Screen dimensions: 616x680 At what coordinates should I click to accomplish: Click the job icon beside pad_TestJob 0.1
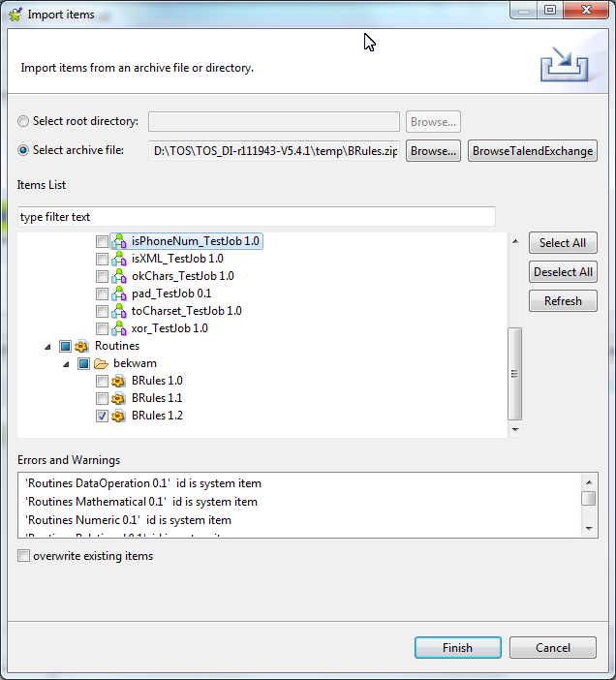click(x=119, y=294)
